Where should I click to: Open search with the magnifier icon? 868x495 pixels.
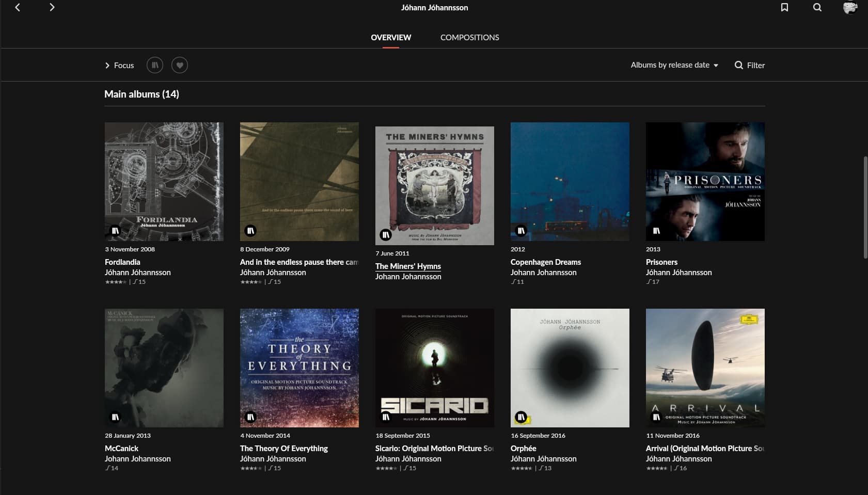pyautogui.click(x=817, y=7)
